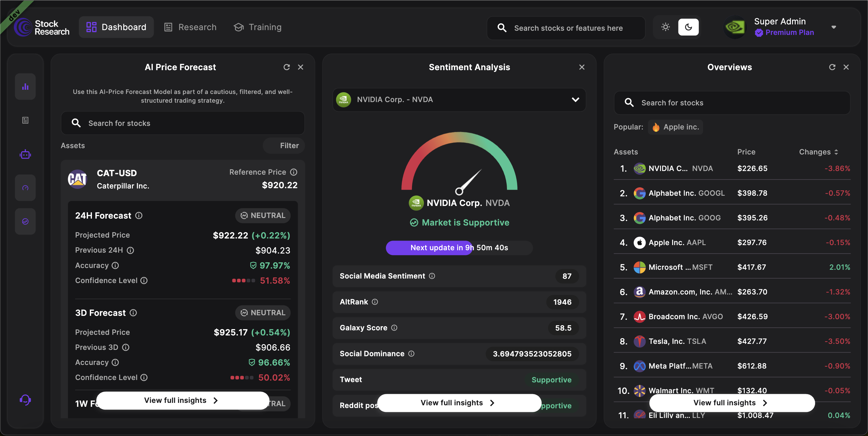Switch to light mode sun toggle
Viewport: 868px width, 436px height.
(x=665, y=27)
